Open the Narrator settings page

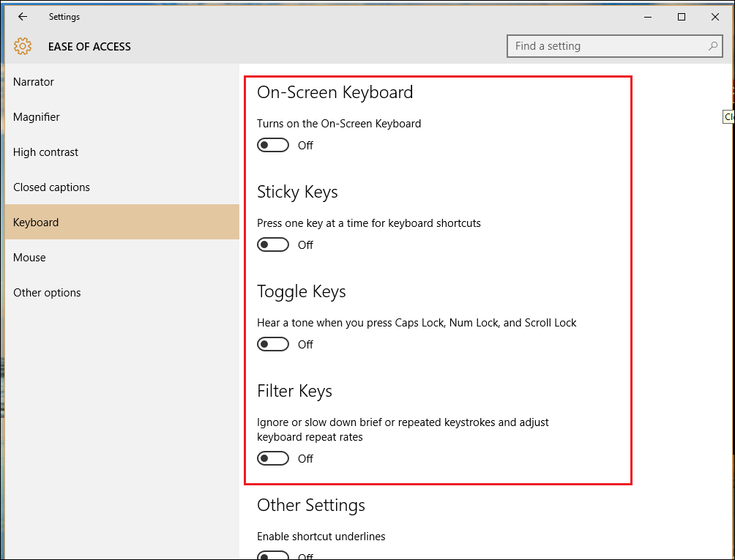(34, 82)
